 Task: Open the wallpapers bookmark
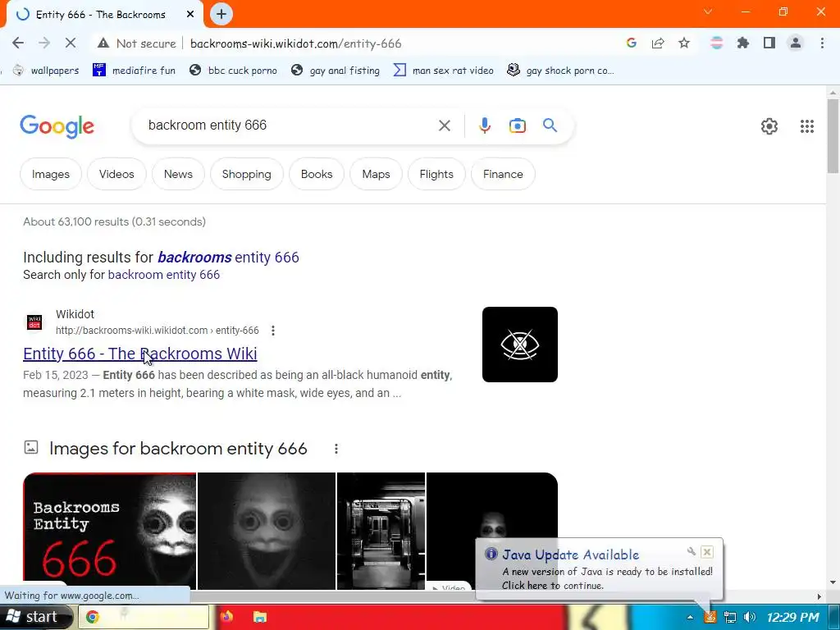(x=46, y=71)
